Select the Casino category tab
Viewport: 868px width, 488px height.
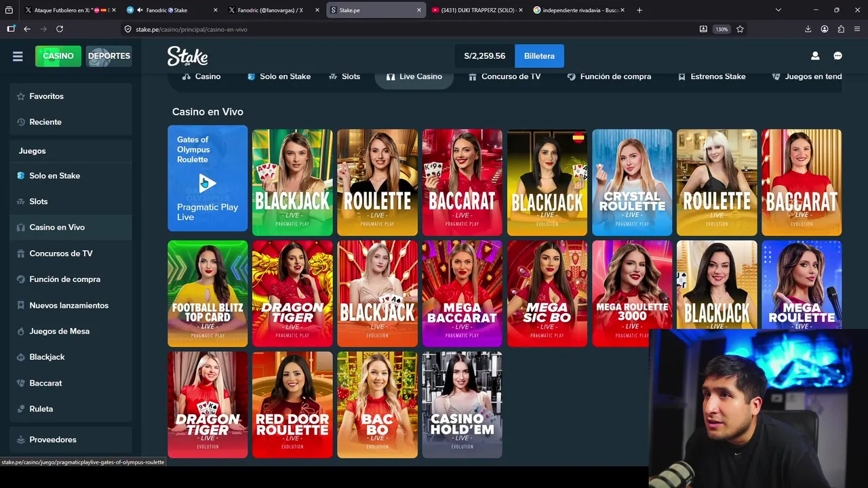click(201, 77)
